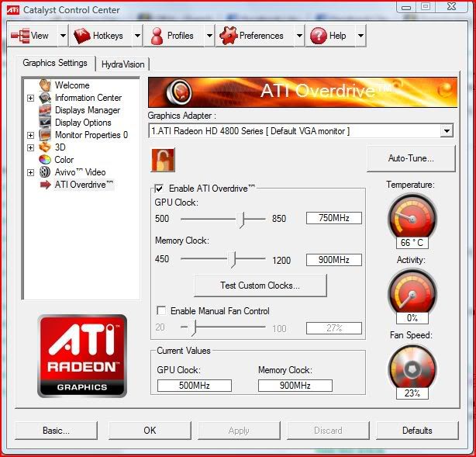
Task: Click the Hotkeys red key icon
Action: point(82,36)
